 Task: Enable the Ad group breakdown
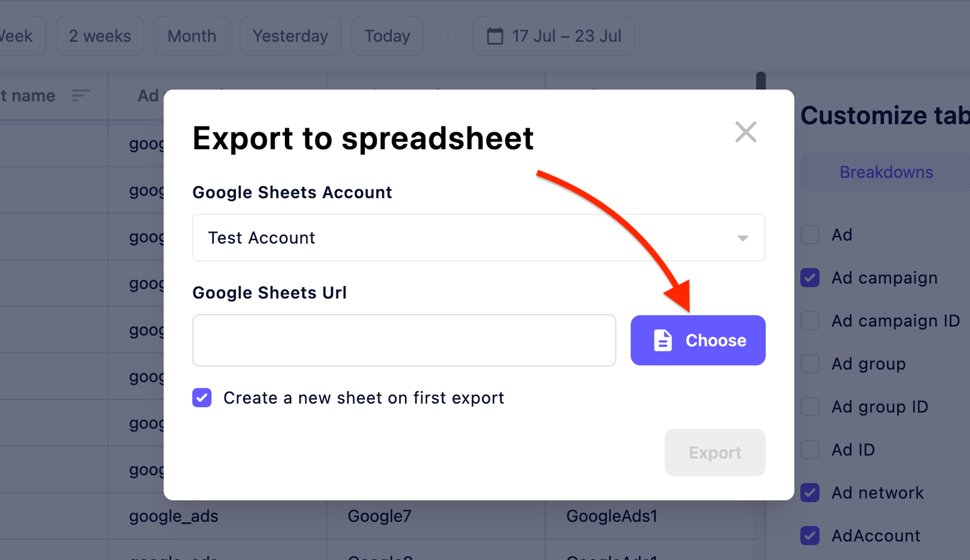pyautogui.click(x=810, y=364)
